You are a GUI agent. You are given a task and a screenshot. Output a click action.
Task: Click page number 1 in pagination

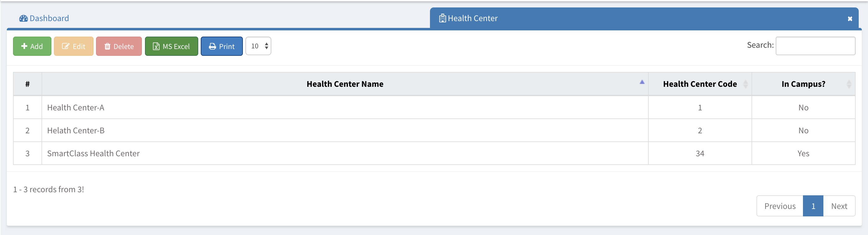pos(813,206)
